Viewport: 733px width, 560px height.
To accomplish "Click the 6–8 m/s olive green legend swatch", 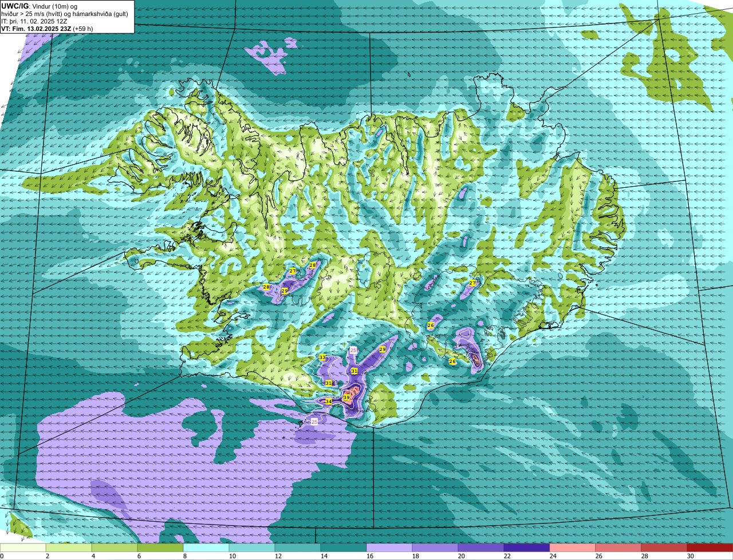I will click(x=160, y=548).
